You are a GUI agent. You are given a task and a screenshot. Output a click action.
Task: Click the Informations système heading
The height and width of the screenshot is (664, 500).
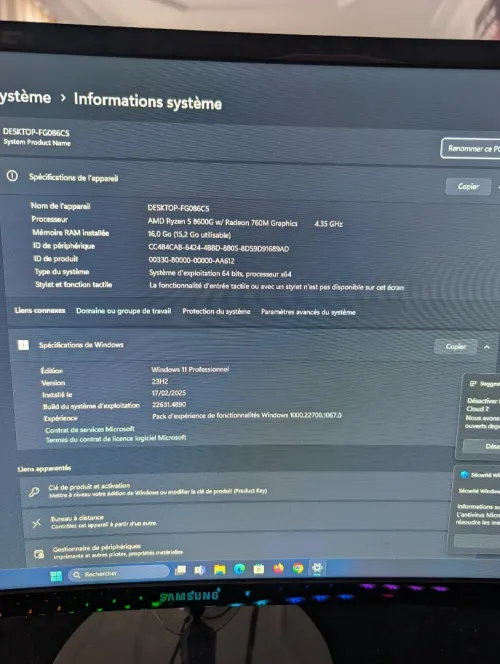coord(148,101)
